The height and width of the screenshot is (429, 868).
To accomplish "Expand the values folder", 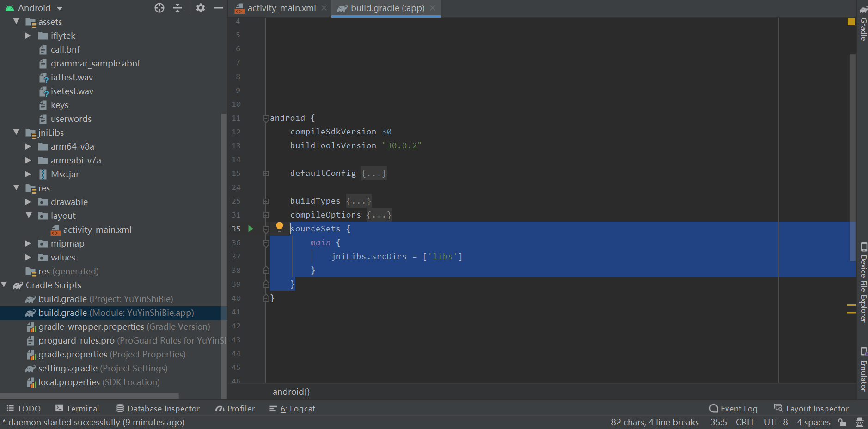I will pyautogui.click(x=28, y=257).
